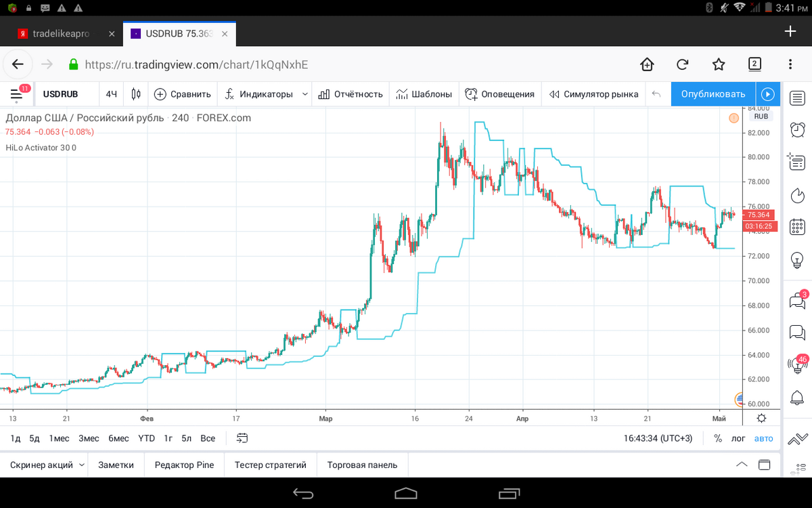Select the 5л time range
The width and height of the screenshot is (812, 508).
tap(187, 438)
